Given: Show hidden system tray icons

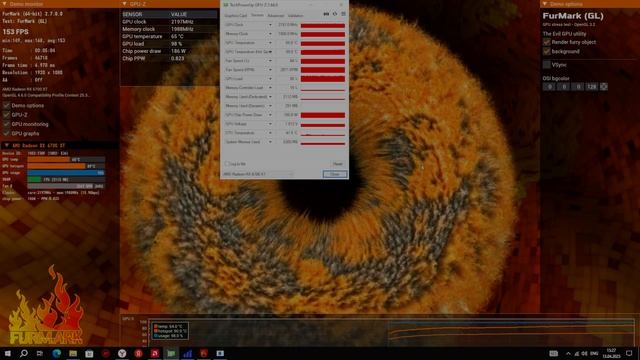Looking at the screenshot, I should [568, 353].
